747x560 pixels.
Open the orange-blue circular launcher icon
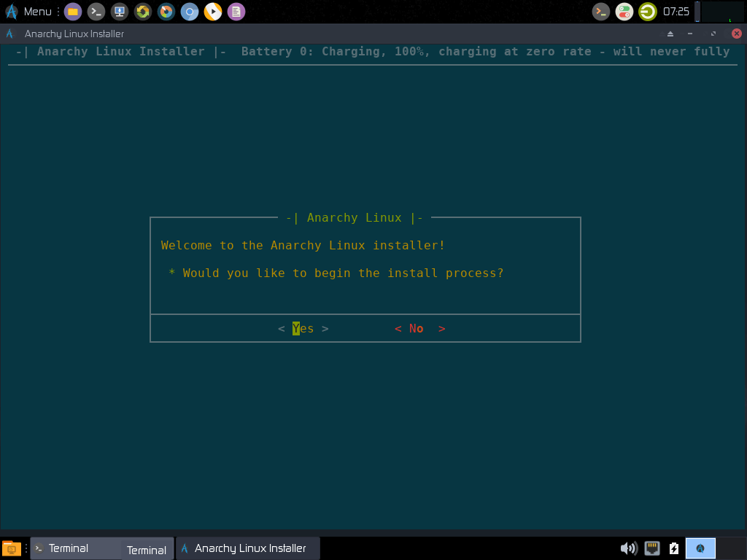[166, 12]
